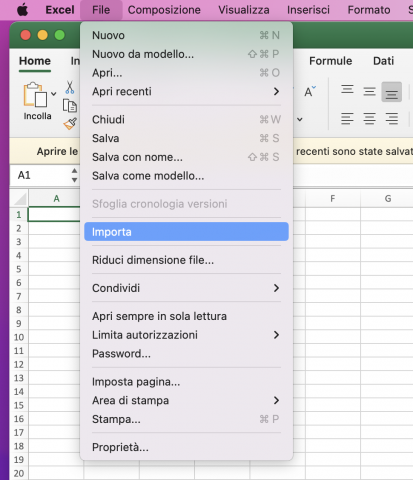Image resolution: width=413 pixels, height=480 pixels.
Task: Align text left in the ribbon
Action: pos(347,119)
